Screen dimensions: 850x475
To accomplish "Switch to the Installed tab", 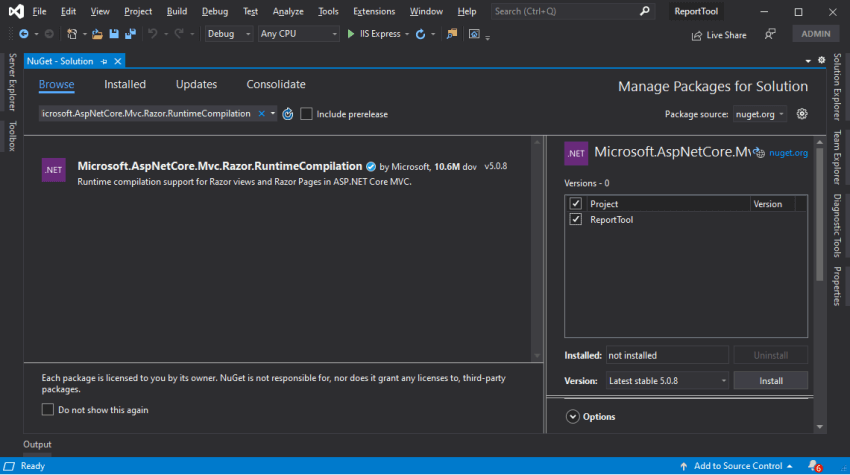I will (x=125, y=84).
